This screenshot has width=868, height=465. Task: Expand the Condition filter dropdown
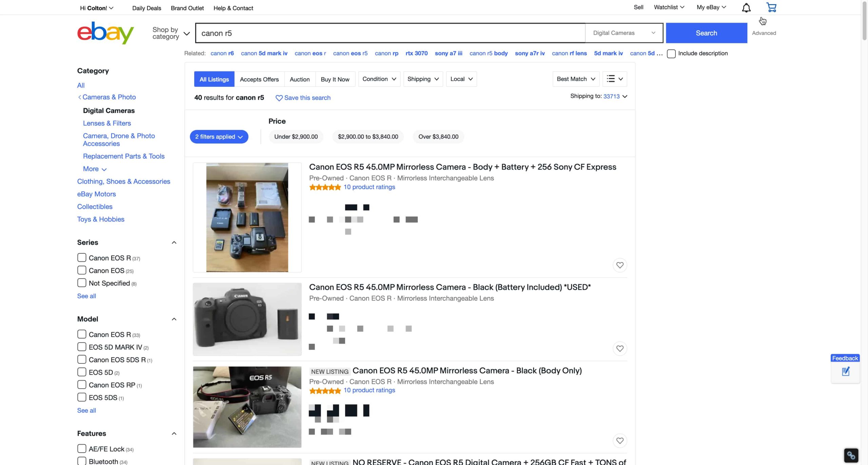coord(379,79)
